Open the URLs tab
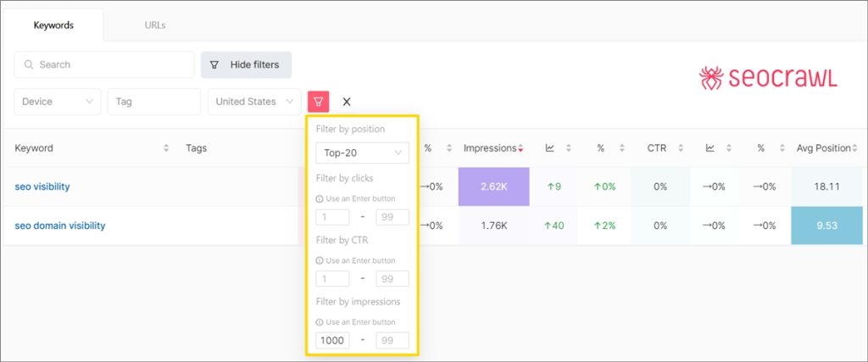This screenshot has height=362, width=868. pos(155,25)
